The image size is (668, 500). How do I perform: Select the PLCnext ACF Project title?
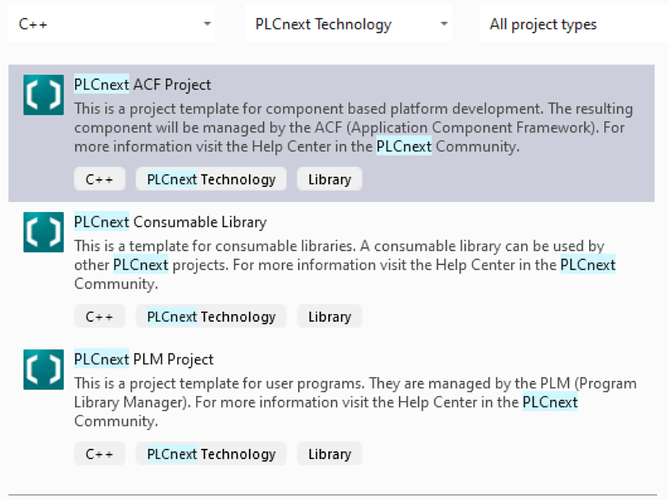click(143, 85)
